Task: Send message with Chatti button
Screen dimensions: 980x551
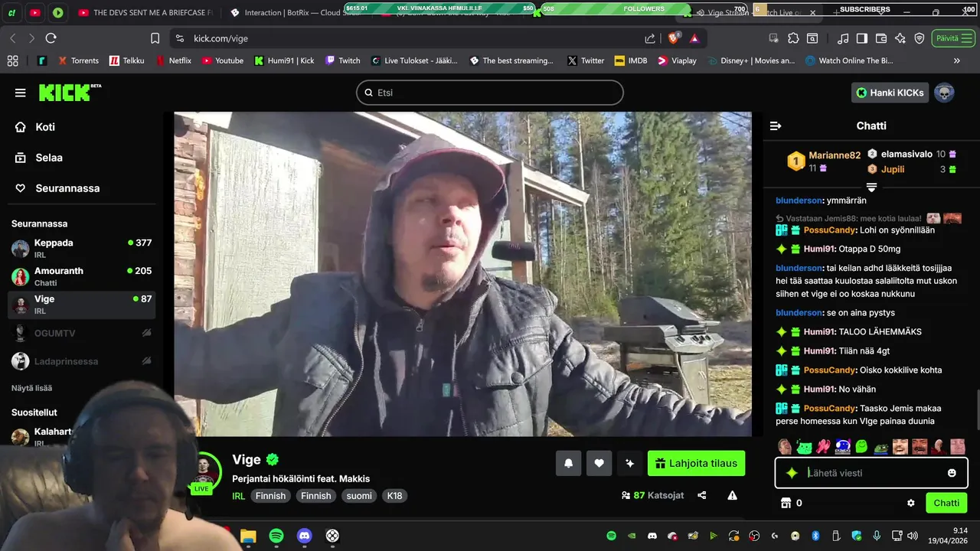Action: pos(946,503)
